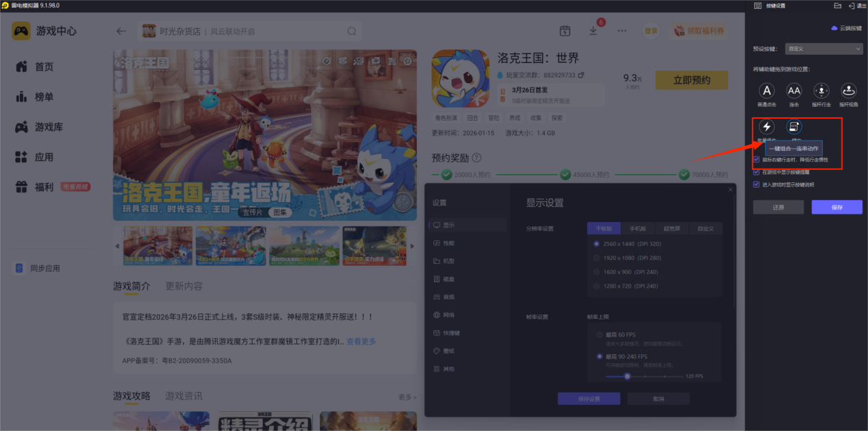Screen dimensions: 868x431
Task: Open the 预设按键 自定义 dropdown
Action: (824, 49)
